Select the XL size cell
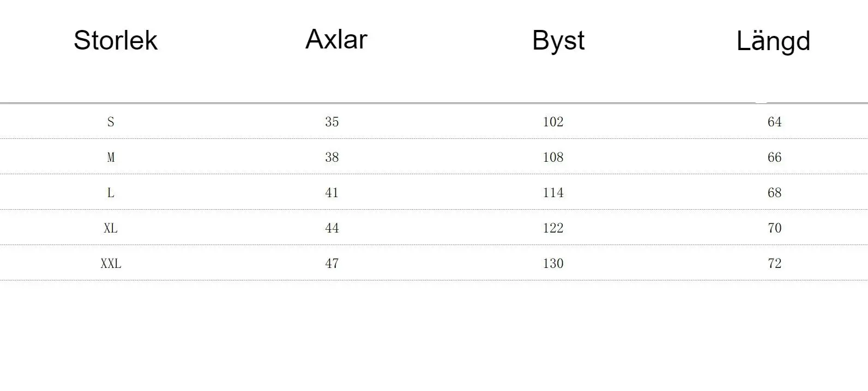 click(111, 228)
